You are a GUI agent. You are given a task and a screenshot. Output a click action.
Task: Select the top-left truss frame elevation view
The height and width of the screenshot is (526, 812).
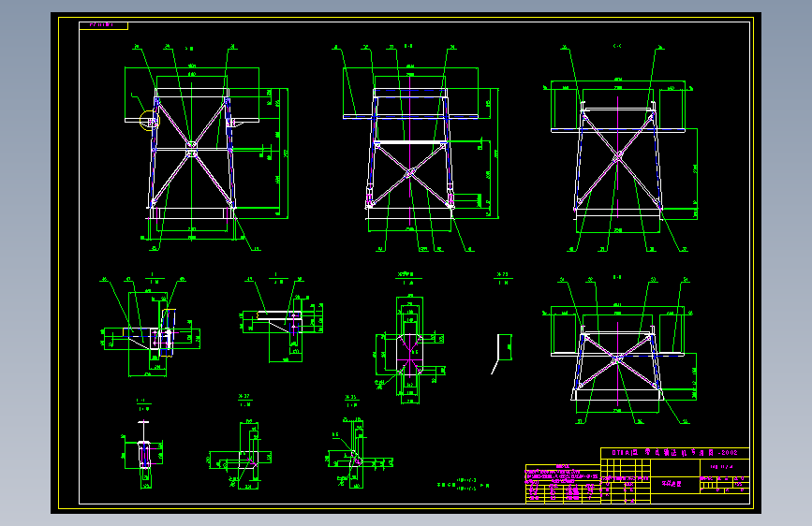pos(206,149)
